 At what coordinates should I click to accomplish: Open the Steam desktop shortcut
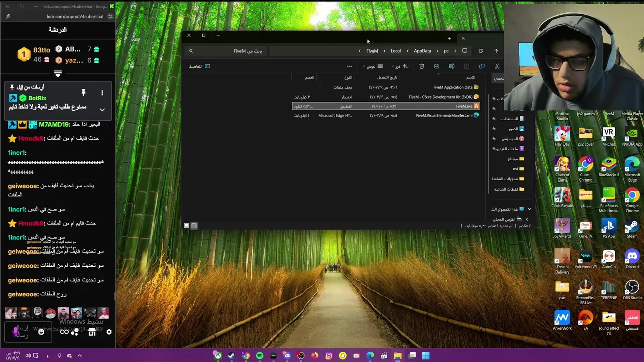[632, 229]
